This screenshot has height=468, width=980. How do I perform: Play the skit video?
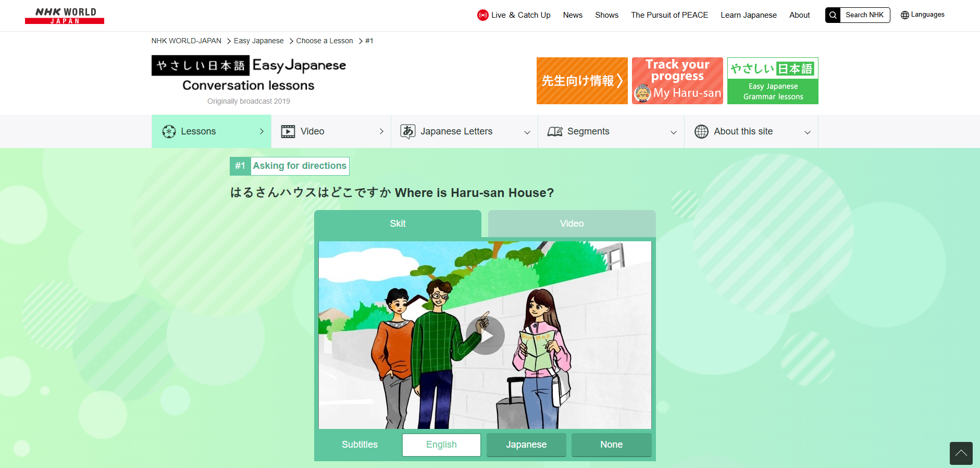click(x=485, y=336)
